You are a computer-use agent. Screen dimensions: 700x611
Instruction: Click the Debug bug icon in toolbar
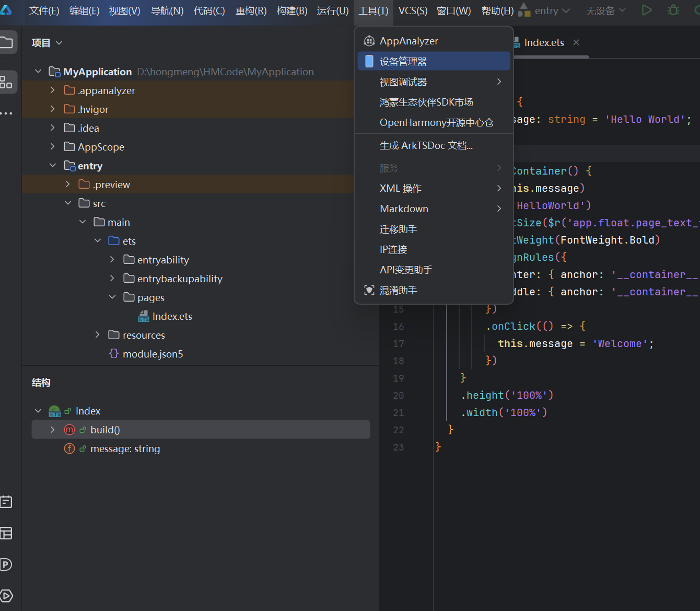coord(673,10)
